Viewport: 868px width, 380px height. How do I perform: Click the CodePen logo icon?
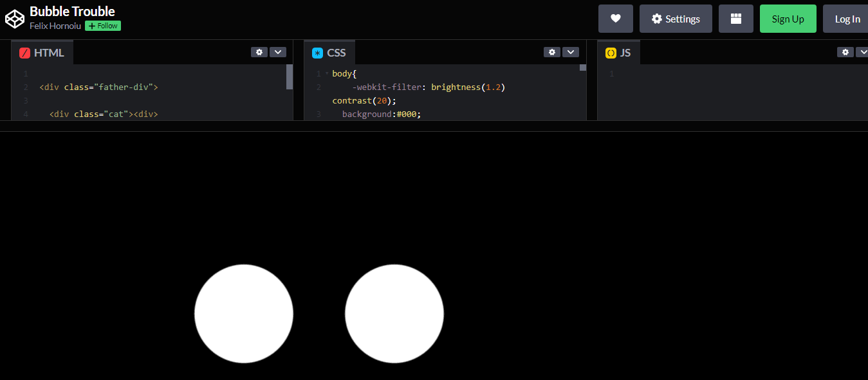[x=14, y=18]
